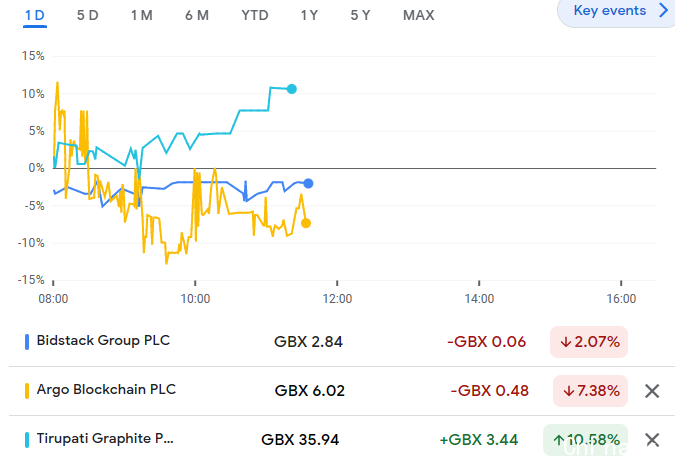The width and height of the screenshot is (675, 459).
Task: Click the 15% axis label
Action: pos(33,56)
